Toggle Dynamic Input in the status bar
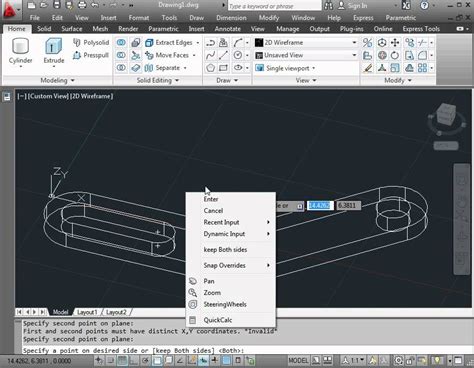Screen dimensions: 474x368 click(203, 360)
